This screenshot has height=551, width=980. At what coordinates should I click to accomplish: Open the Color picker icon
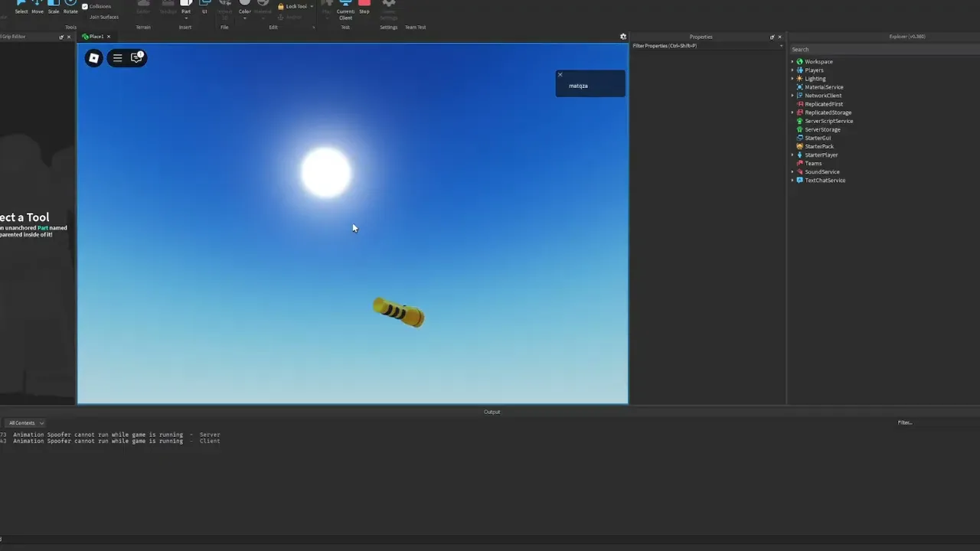245,5
